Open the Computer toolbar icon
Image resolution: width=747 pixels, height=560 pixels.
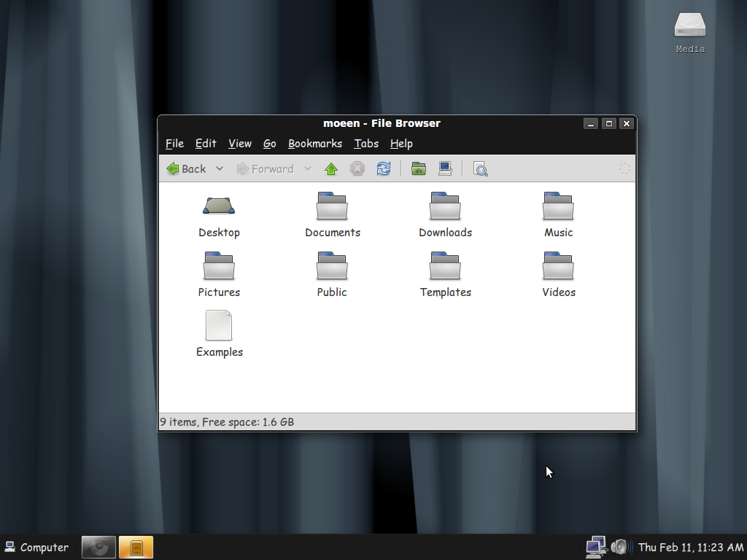(445, 168)
